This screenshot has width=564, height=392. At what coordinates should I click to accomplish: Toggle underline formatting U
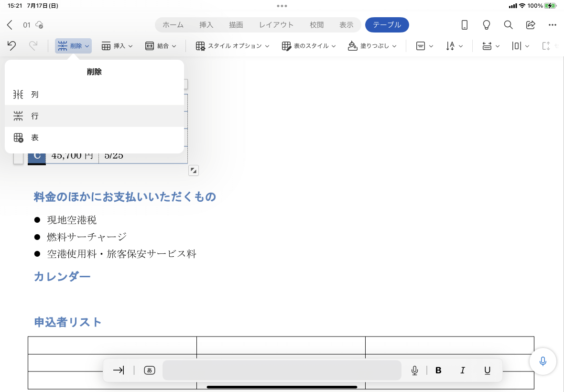tap(487, 370)
